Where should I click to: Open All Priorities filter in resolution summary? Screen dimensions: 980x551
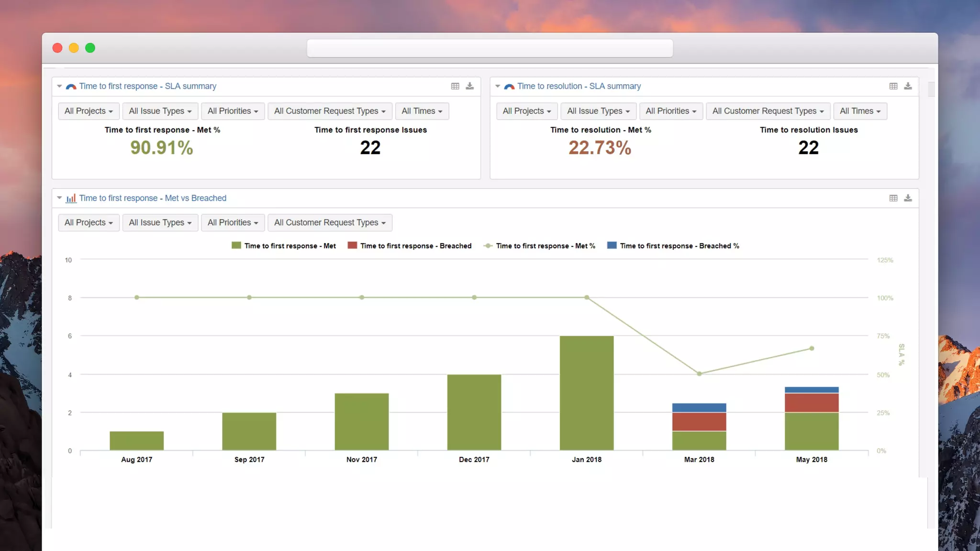(x=671, y=111)
